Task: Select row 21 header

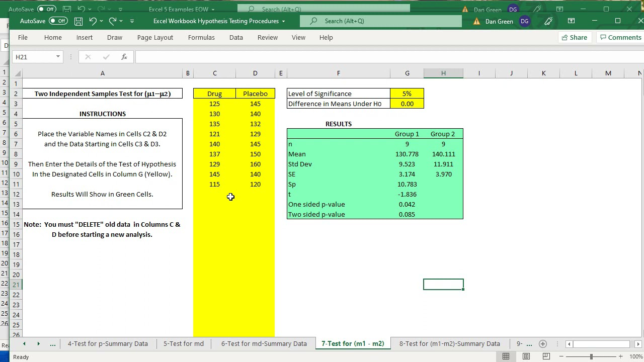Action: point(16,285)
